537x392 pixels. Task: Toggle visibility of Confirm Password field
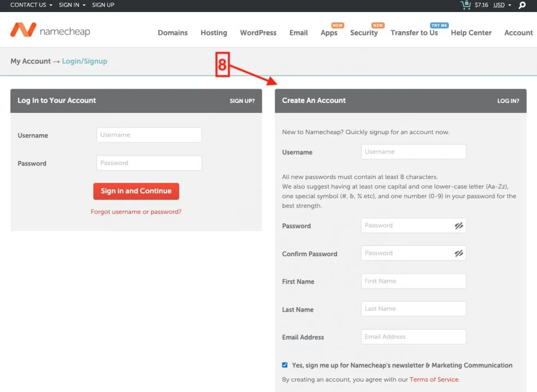(x=459, y=253)
